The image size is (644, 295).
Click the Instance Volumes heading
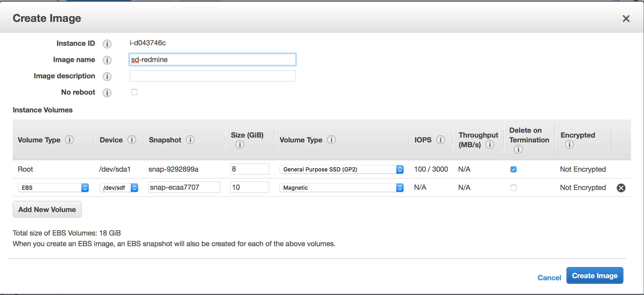[x=43, y=110]
